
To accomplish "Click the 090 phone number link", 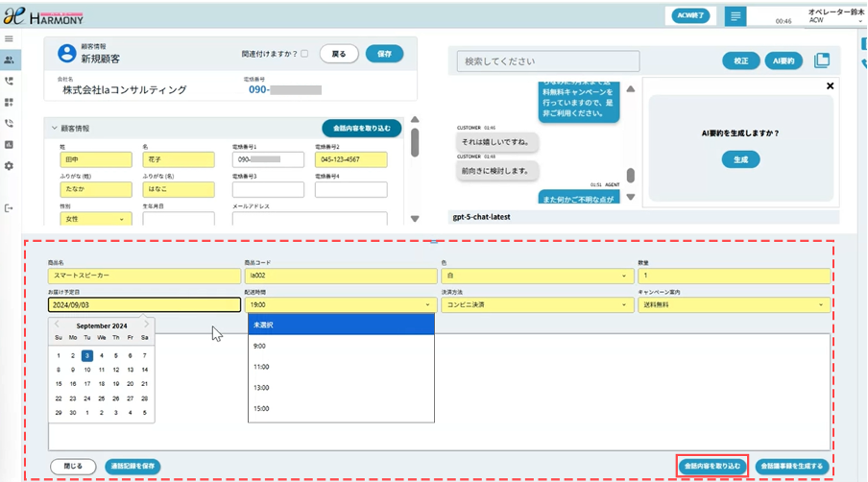I will point(284,89).
